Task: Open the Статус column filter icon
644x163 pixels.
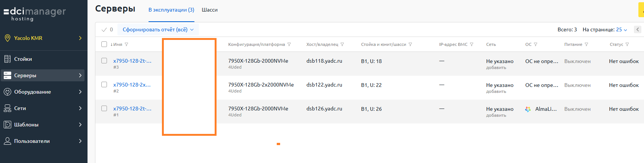Action: pyautogui.click(x=627, y=44)
